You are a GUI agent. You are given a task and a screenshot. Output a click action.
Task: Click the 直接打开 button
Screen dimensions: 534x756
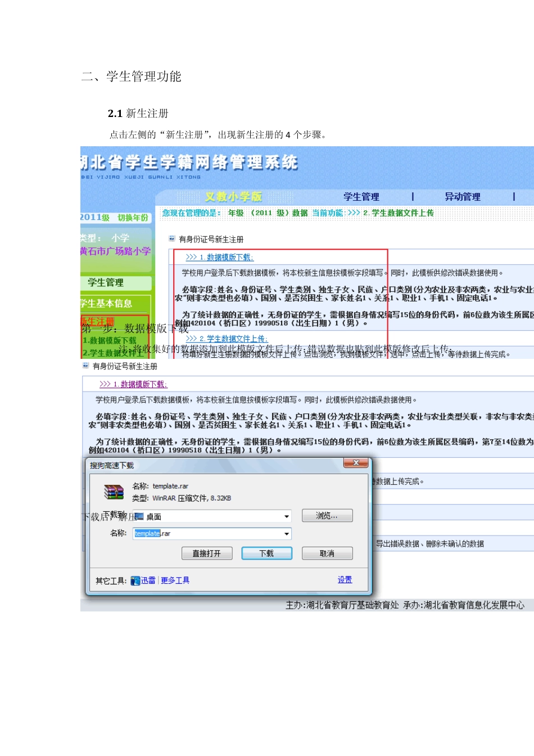pos(207,553)
